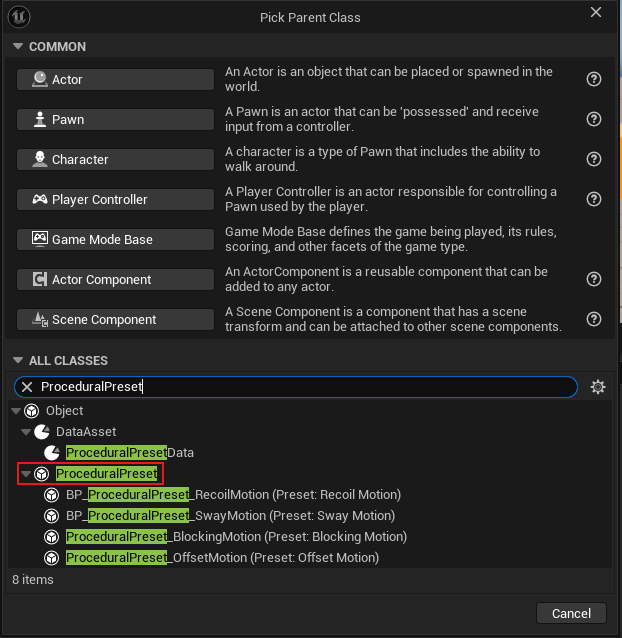Select BP_ProceduralPreset_RecoilMotion class
Screen dimensions: 622x638
[x=233, y=495]
